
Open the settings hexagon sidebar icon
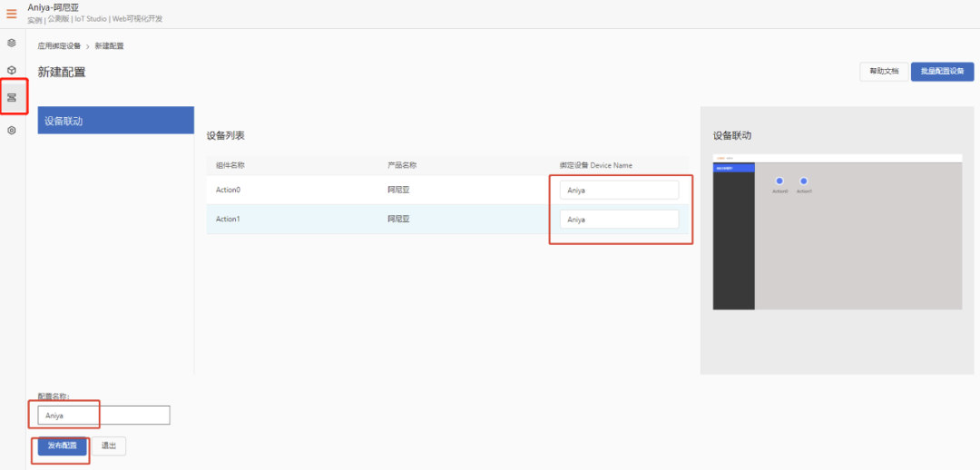[x=11, y=131]
